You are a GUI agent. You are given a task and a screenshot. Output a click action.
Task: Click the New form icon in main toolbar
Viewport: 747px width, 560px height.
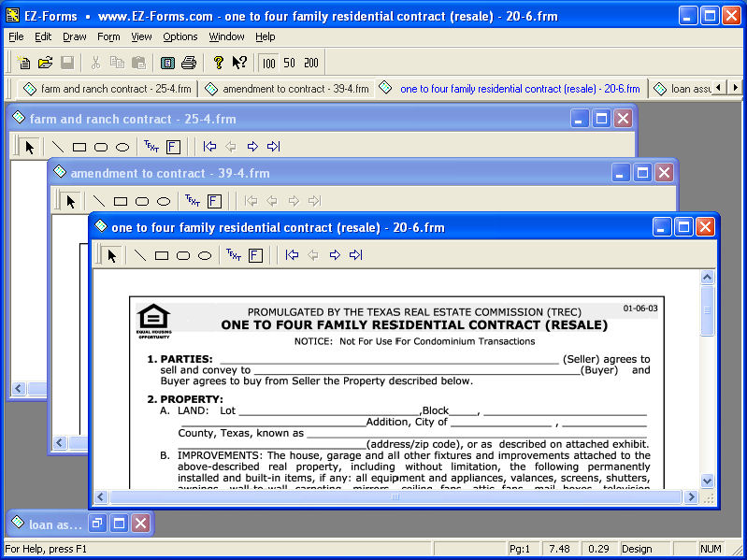[x=24, y=63]
